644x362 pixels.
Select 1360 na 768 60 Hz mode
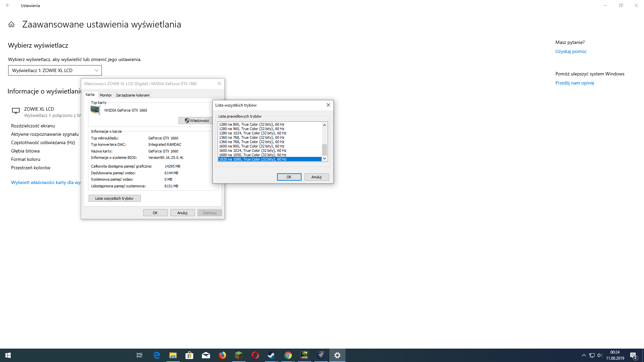(270, 137)
